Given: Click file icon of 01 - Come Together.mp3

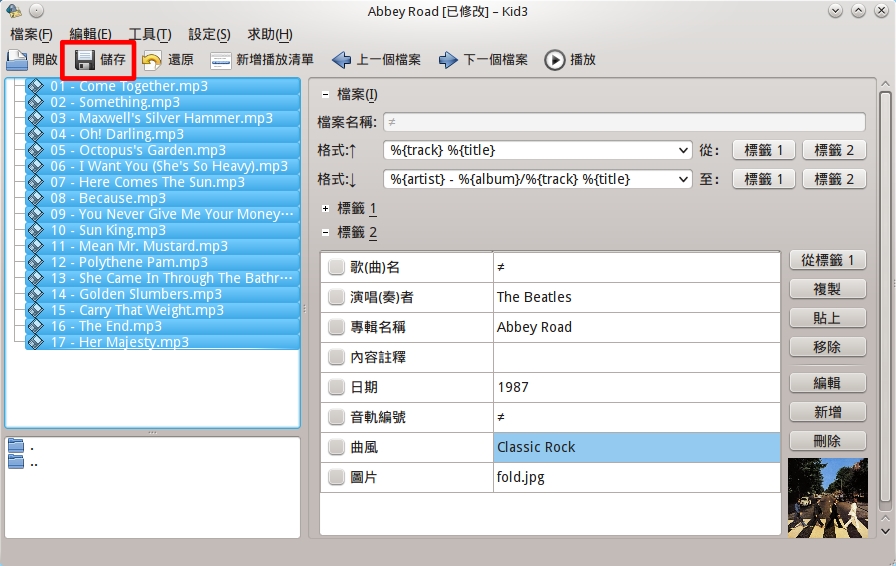Looking at the screenshot, I should (x=35, y=86).
